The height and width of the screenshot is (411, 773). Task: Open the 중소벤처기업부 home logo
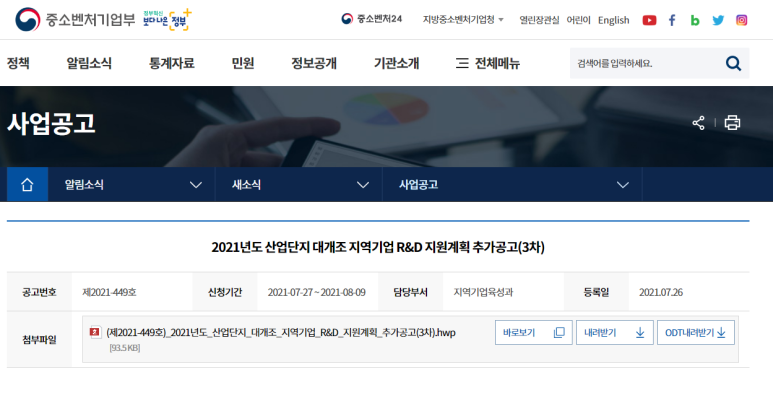tap(75, 20)
